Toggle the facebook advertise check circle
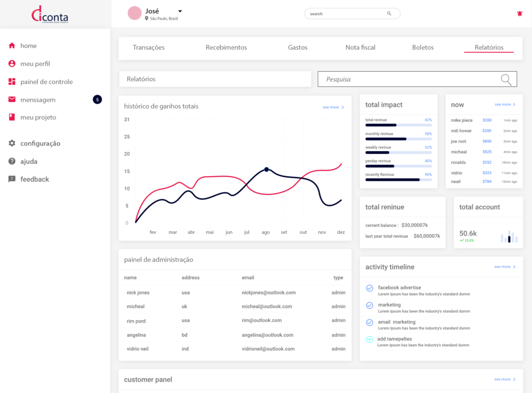Screen dimensions: 532x393 click(369, 288)
